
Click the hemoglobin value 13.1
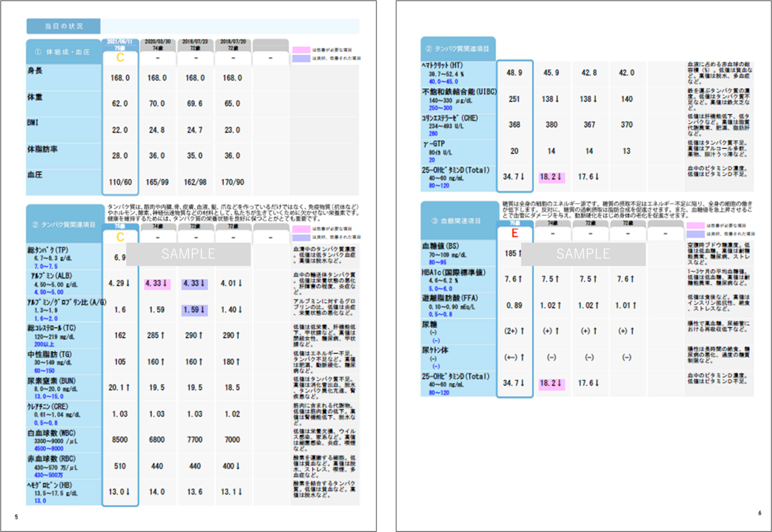232,492
